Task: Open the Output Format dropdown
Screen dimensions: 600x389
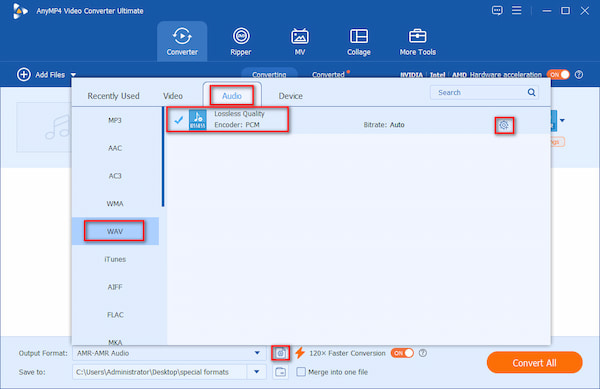Action: [x=257, y=353]
